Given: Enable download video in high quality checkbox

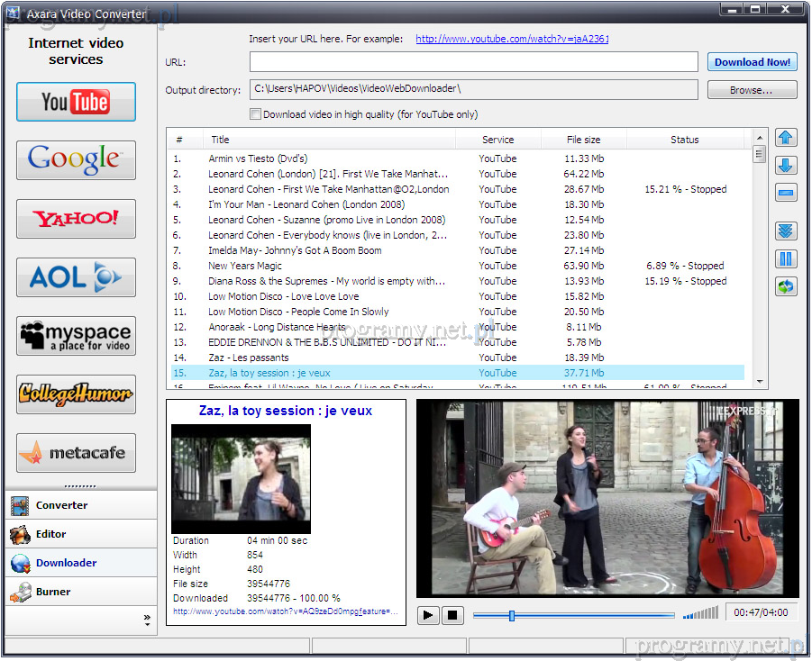Looking at the screenshot, I should tap(256, 114).
